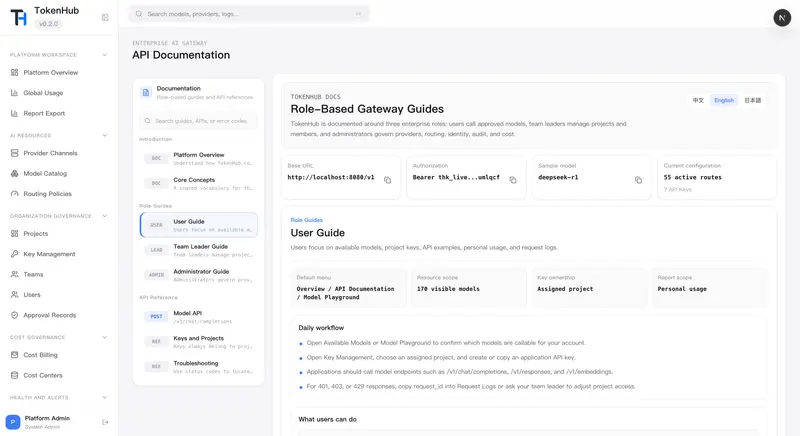The width and height of the screenshot is (800, 436).
Task: Click the Cost Billing icon
Action: pos(14,355)
